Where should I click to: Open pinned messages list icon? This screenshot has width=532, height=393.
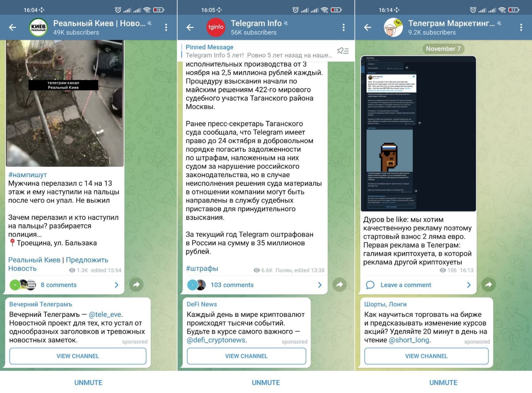click(343, 51)
